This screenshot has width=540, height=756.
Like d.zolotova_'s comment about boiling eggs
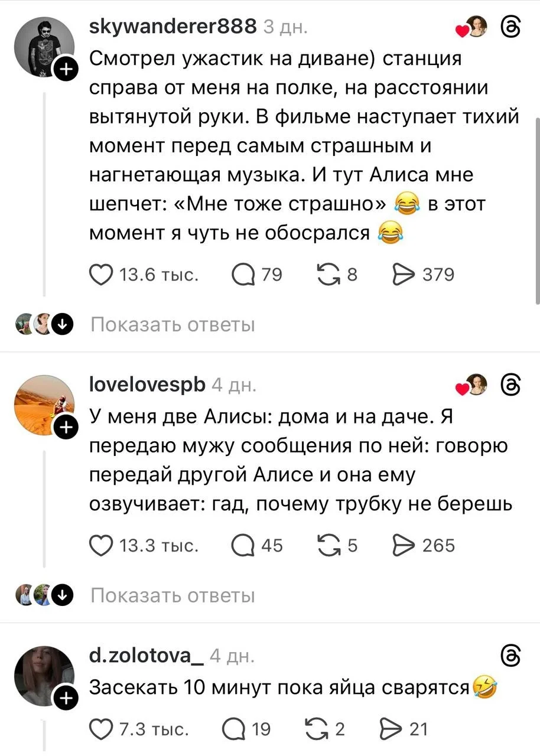[x=102, y=729]
